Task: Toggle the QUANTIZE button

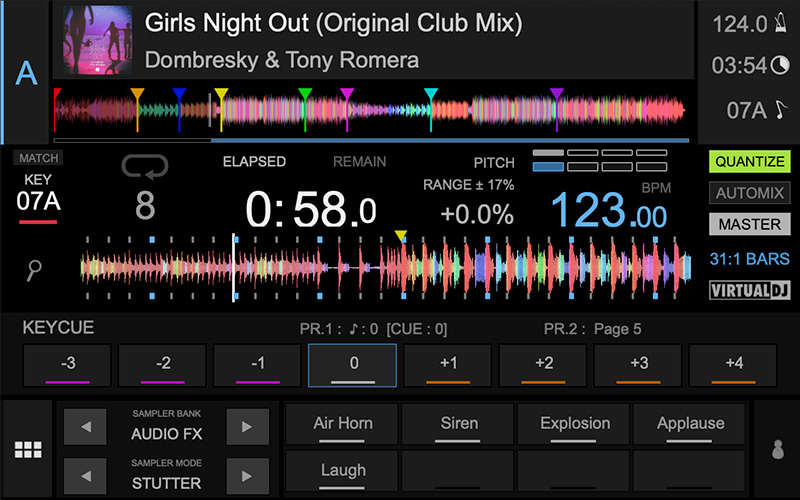Action: point(749,161)
